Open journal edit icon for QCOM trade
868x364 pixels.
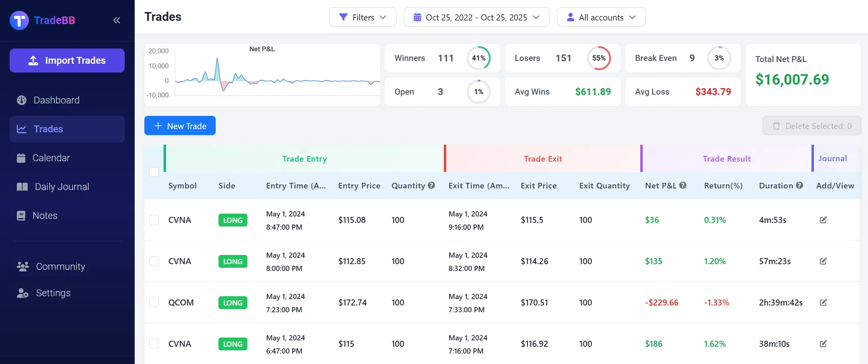click(x=823, y=302)
